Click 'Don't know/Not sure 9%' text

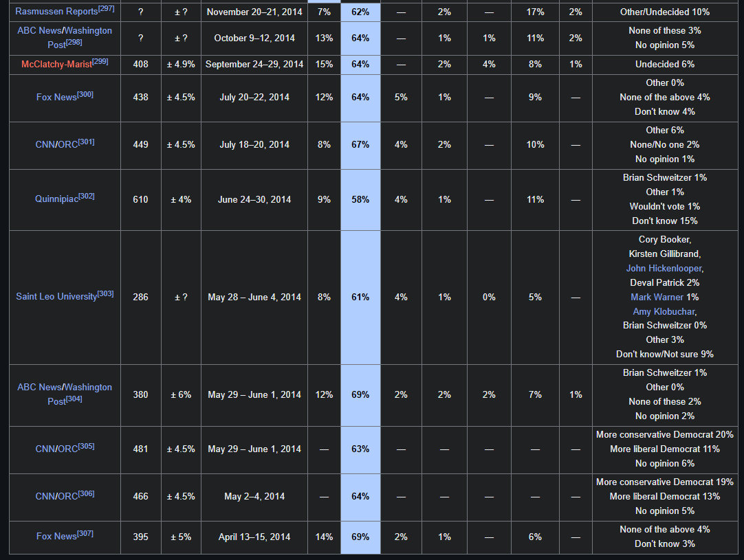[x=664, y=354]
